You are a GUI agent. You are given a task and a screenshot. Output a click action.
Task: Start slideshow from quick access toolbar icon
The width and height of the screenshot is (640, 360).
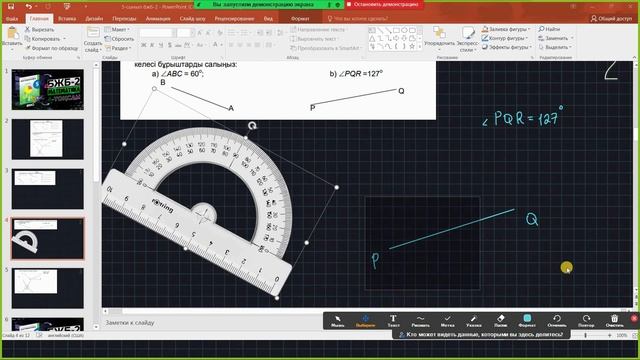click(67, 6)
